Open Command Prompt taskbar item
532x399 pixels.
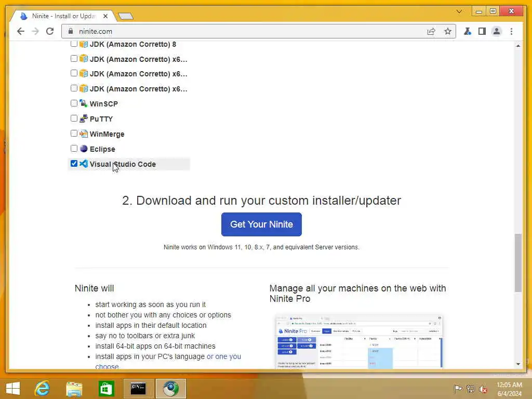click(138, 389)
